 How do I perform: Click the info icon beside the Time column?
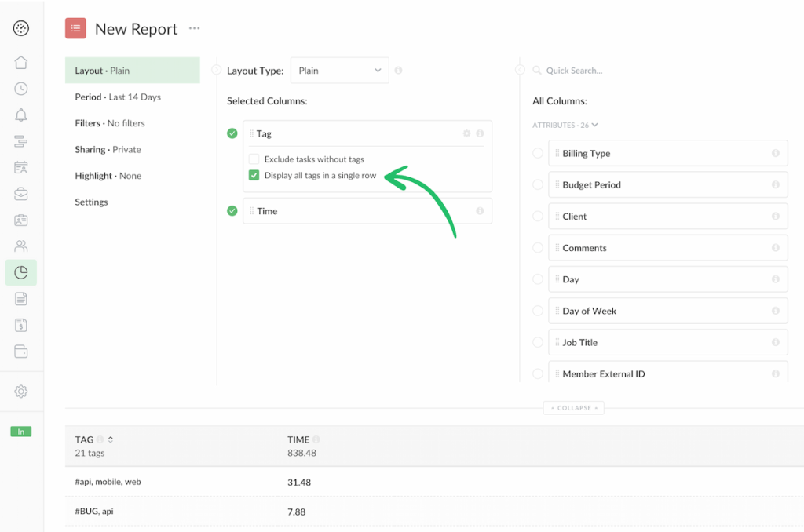479,210
